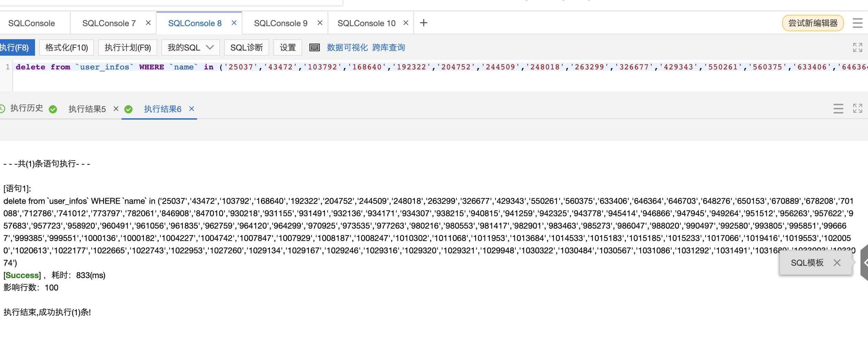Open the 数据可视化 link

(347, 47)
